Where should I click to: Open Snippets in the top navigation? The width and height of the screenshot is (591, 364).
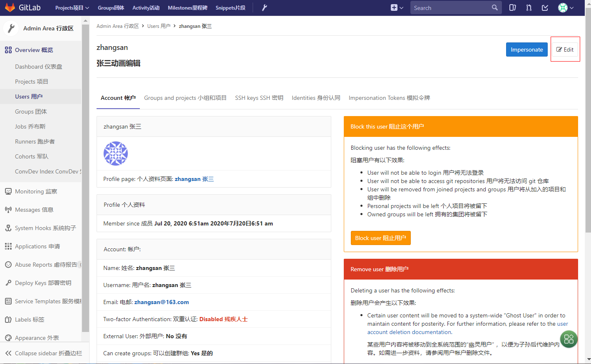[231, 7]
